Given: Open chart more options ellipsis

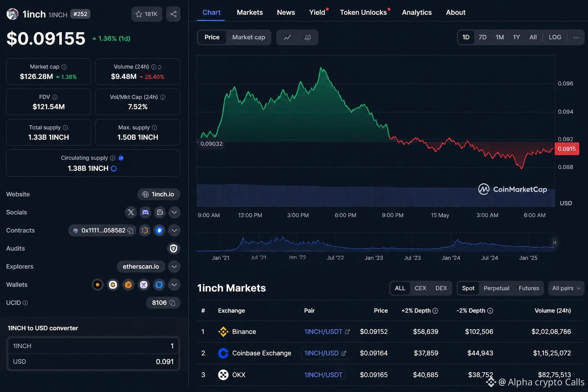Looking at the screenshot, I should click(x=576, y=38).
